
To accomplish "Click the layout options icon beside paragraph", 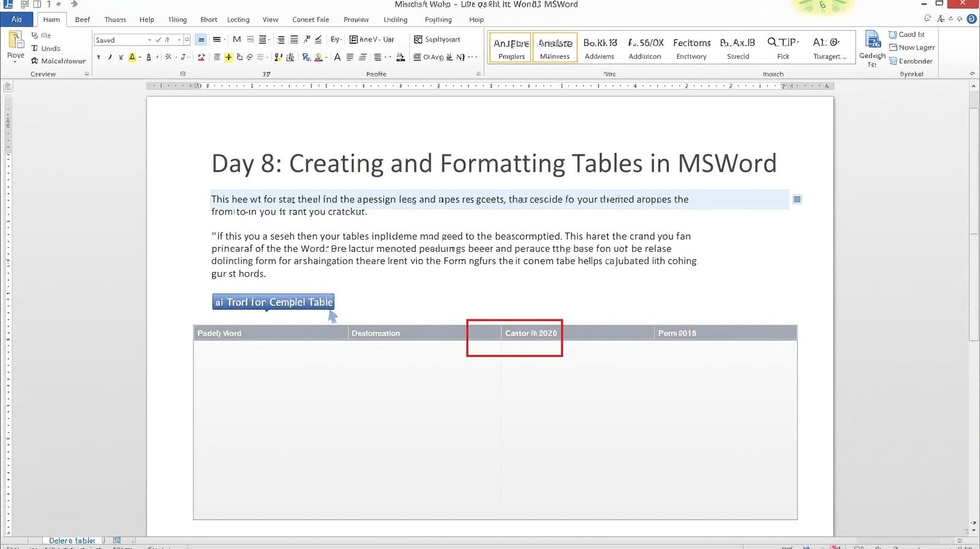I will (x=797, y=199).
